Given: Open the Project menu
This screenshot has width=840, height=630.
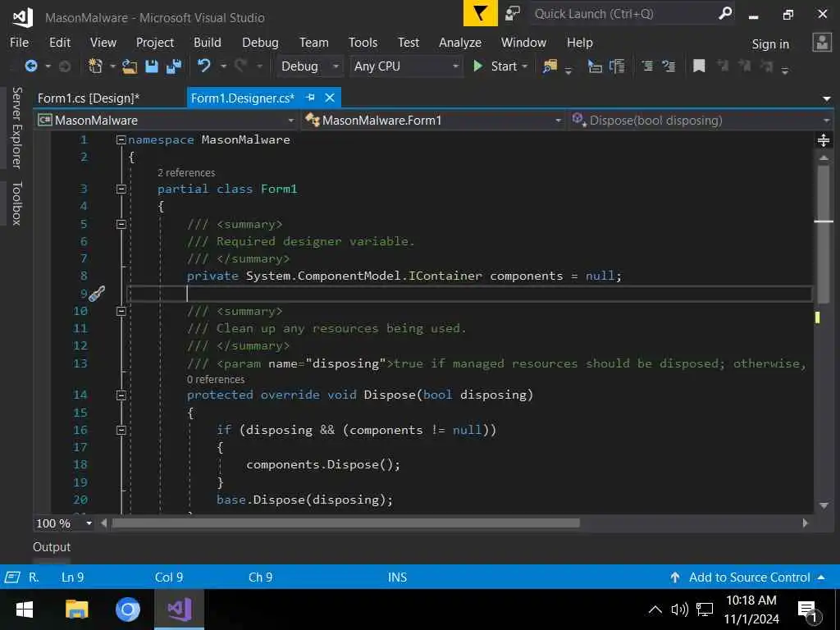Looking at the screenshot, I should coord(155,43).
